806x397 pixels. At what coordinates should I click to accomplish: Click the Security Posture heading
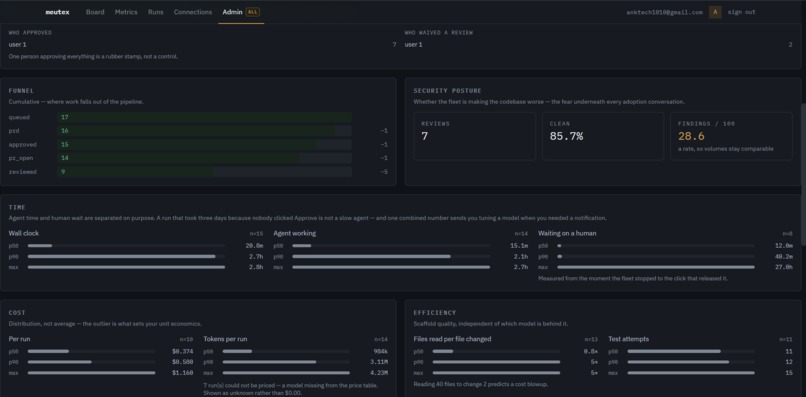tap(447, 91)
